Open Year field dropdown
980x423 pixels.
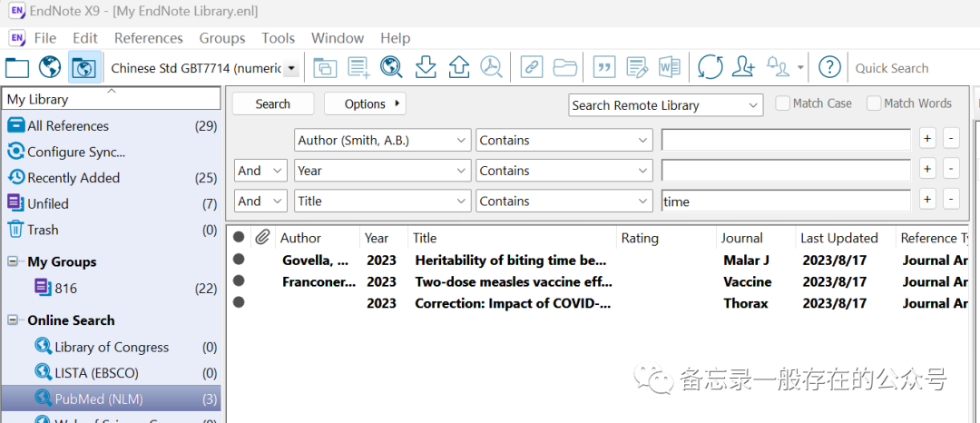383,171
